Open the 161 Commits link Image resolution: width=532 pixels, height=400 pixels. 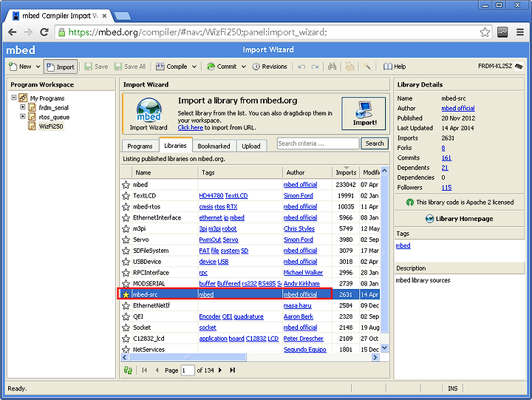[446, 158]
